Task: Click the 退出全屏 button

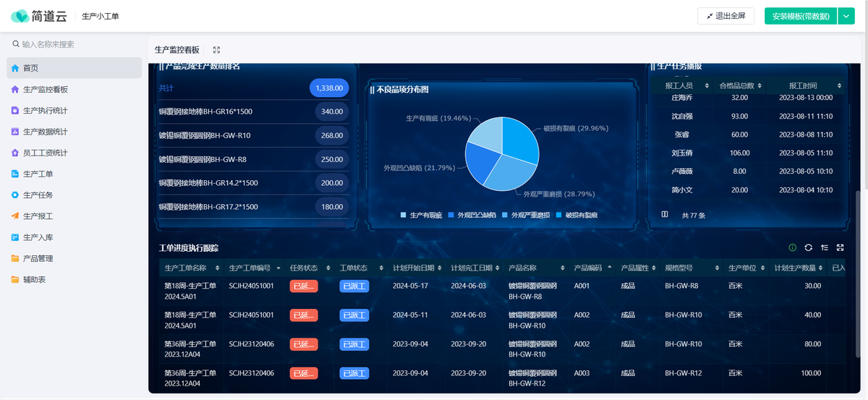Action: pyautogui.click(x=726, y=16)
